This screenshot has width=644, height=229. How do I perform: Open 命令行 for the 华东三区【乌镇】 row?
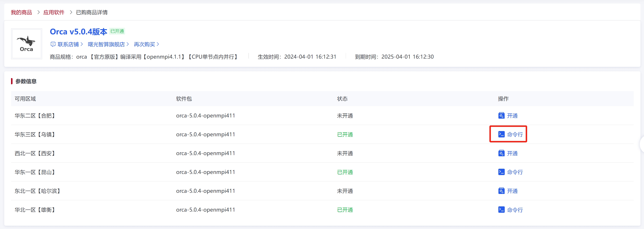515,134
